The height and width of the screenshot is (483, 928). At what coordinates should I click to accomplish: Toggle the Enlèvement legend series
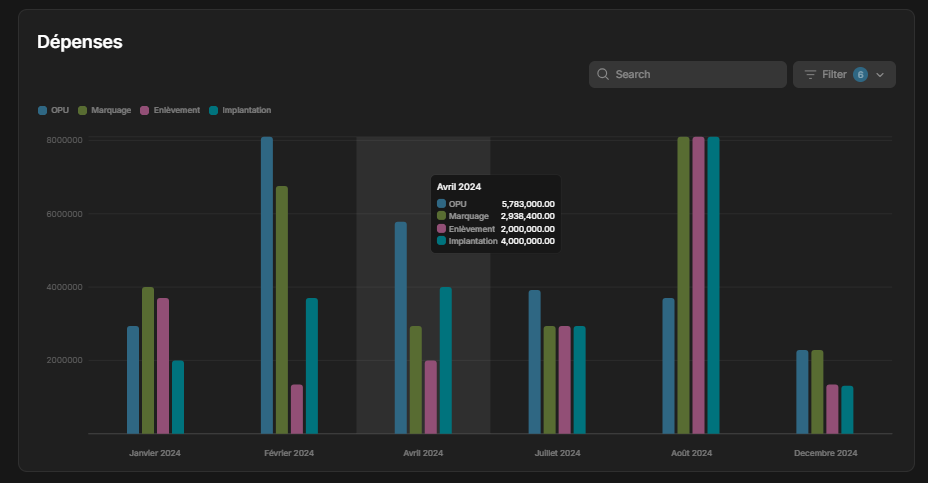(x=170, y=110)
